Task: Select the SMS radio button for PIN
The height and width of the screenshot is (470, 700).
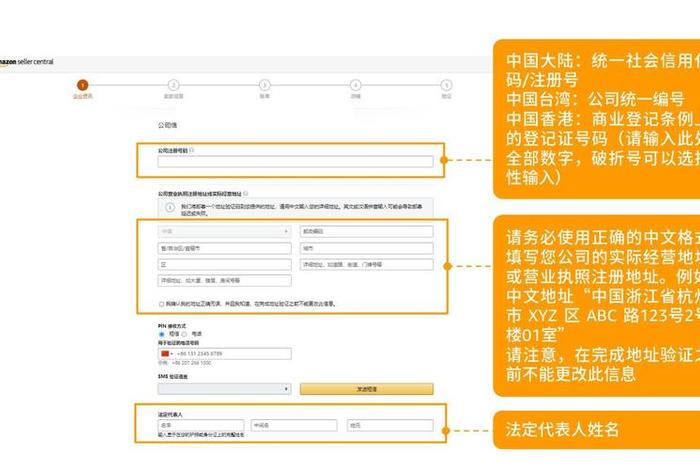Action: click(x=162, y=334)
